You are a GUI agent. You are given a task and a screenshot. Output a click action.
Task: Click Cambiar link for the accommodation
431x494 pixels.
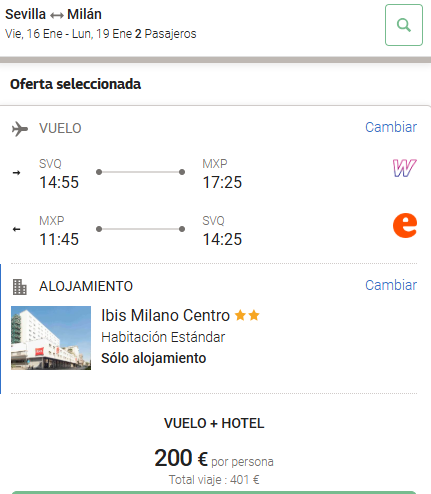[x=391, y=285]
